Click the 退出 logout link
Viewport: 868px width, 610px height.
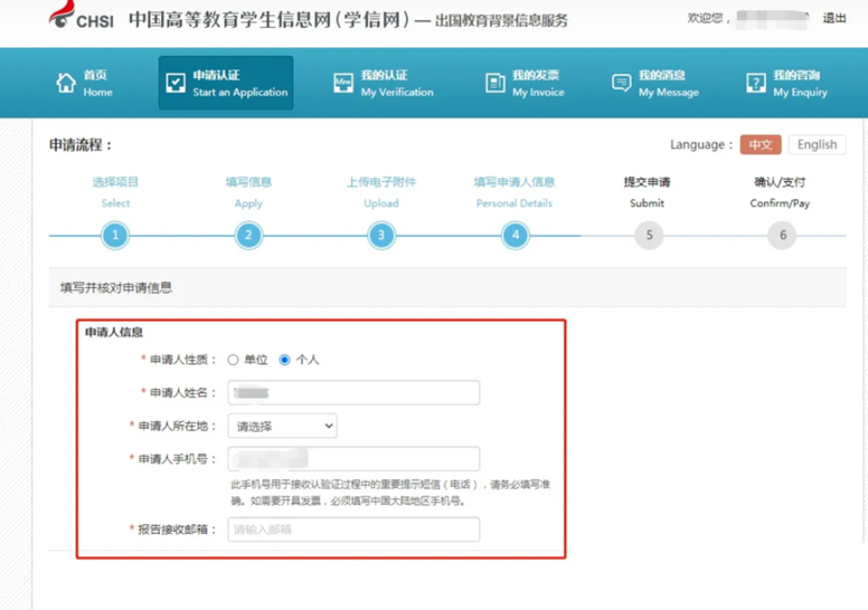pyautogui.click(x=834, y=18)
